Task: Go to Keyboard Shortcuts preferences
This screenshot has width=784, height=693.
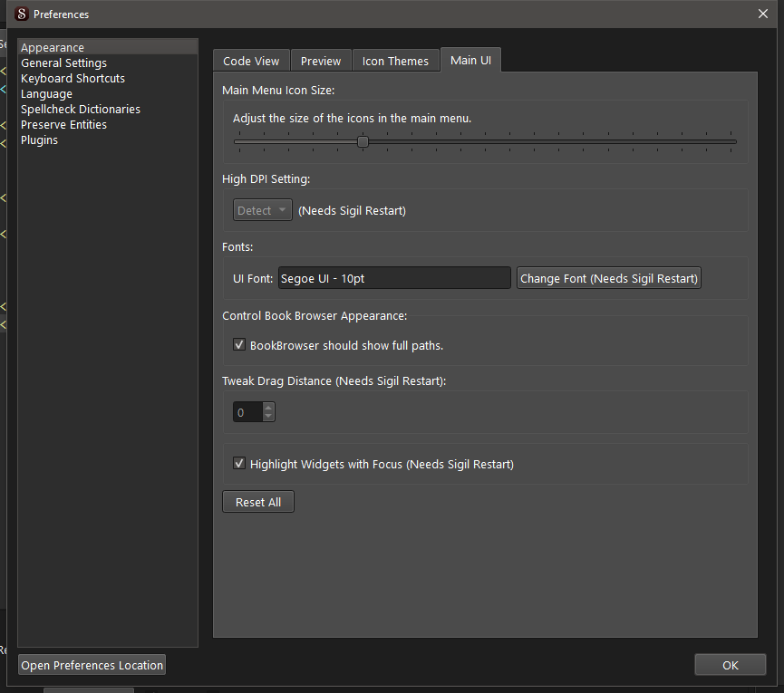Action: (108, 79)
